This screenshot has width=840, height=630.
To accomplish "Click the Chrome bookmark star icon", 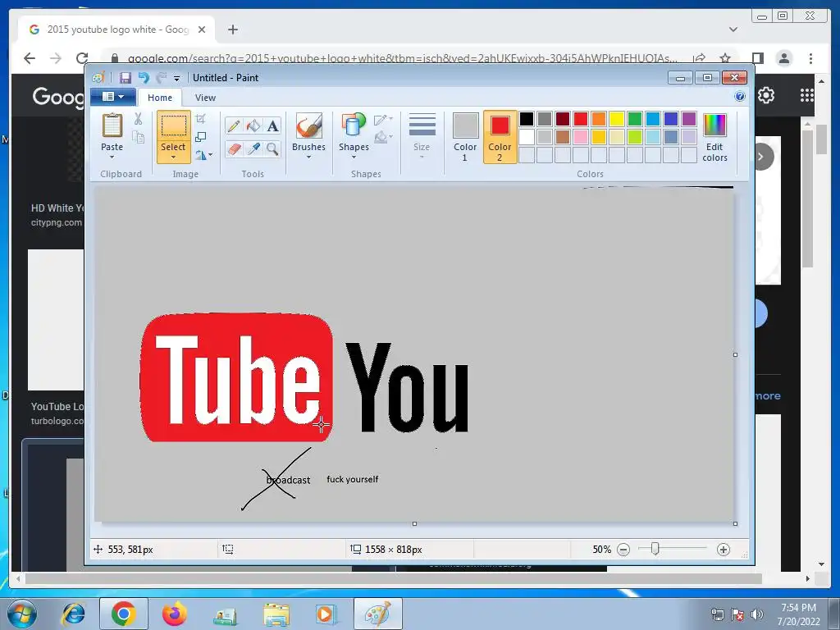I will point(725,58).
